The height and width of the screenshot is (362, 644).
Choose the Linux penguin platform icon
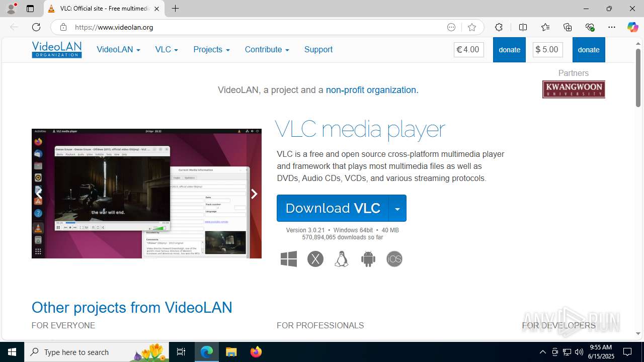pos(342,259)
